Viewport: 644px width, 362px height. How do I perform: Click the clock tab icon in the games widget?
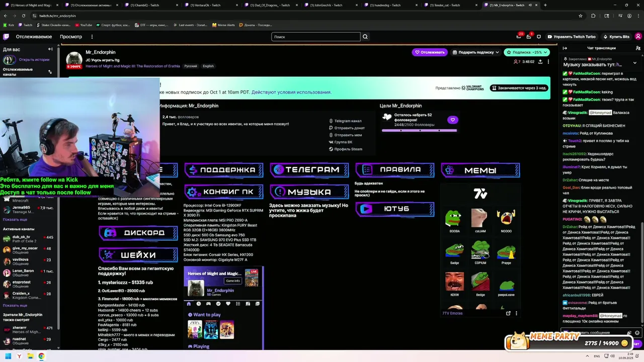[x=199, y=304]
